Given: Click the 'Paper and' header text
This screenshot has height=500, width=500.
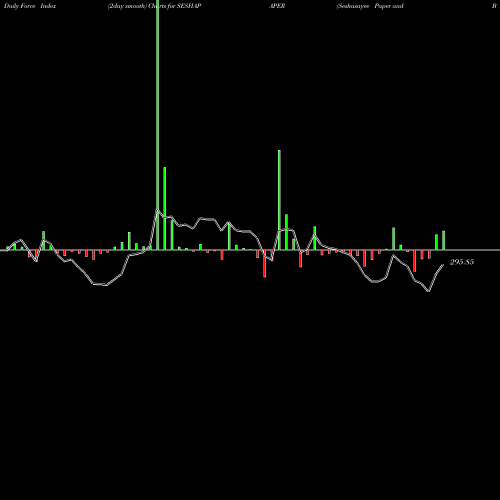Looking at the screenshot, I should (389, 6).
